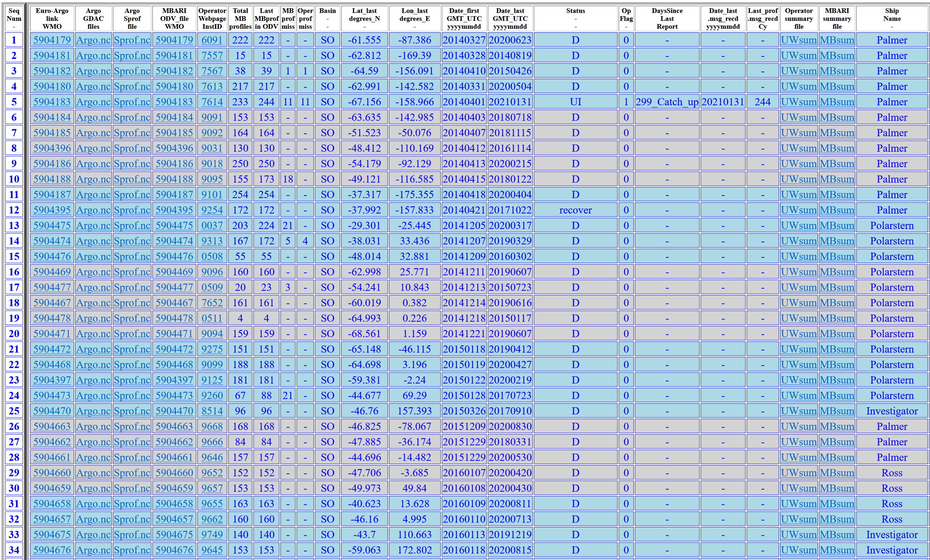Open operator InstID link 0508
The height and width of the screenshot is (560, 930).
pos(212,257)
